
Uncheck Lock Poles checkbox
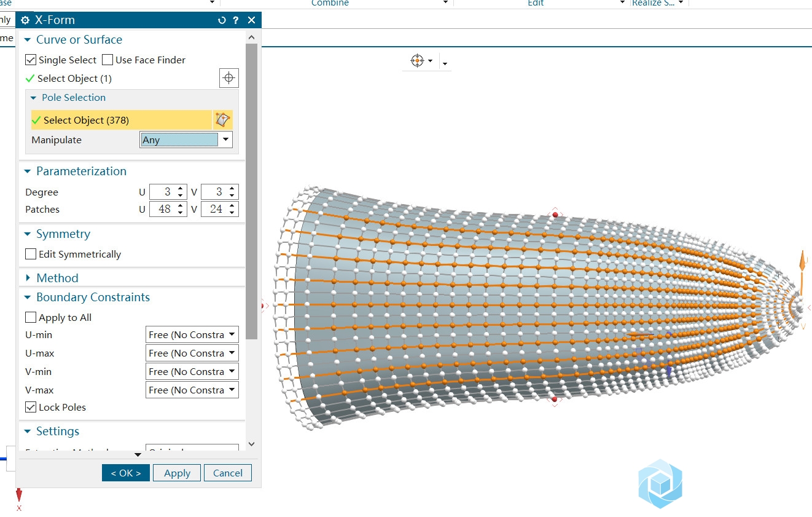coord(31,407)
